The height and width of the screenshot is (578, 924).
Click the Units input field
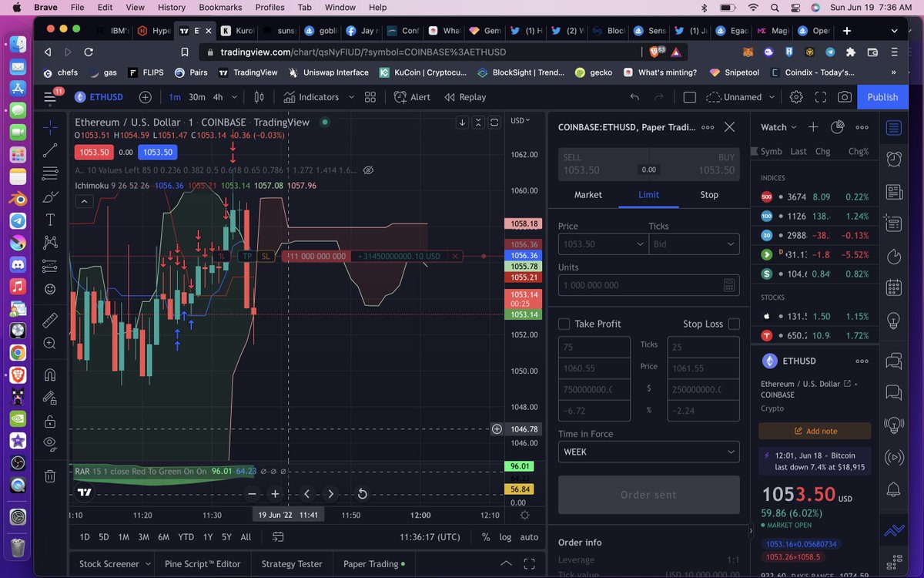pyautogui.click(x=648, y=285)
